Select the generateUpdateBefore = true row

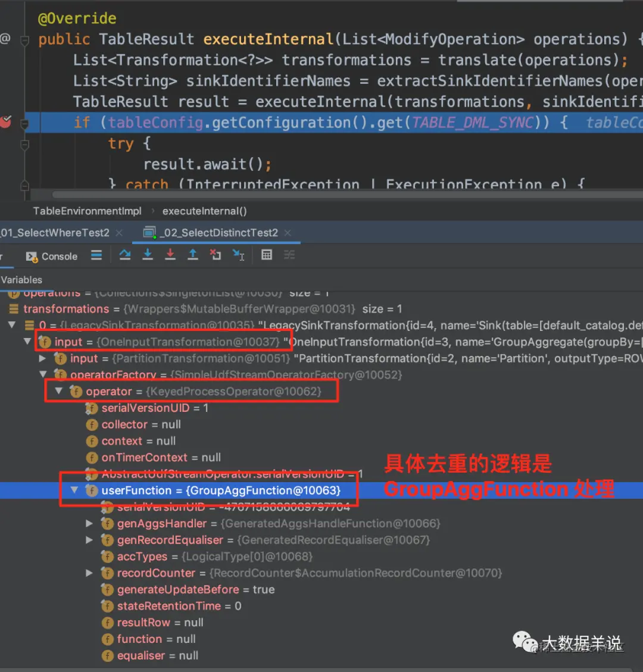321,589
